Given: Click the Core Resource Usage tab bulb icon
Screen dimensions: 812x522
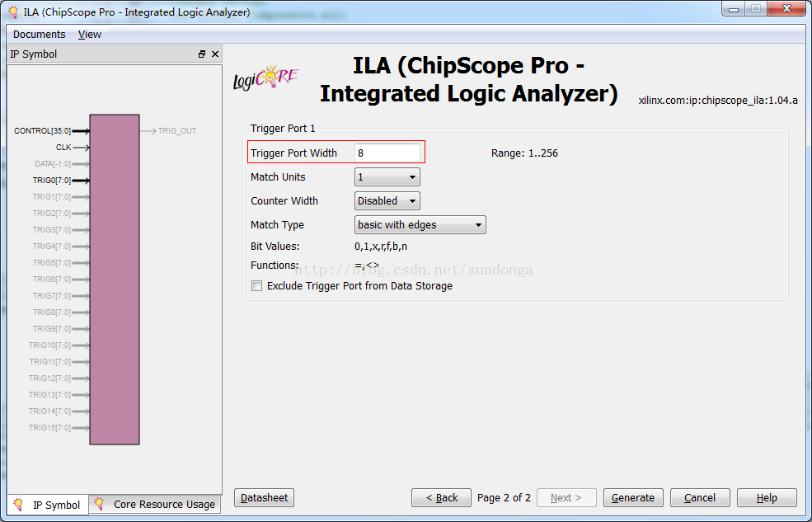Looking at the screenshot, I should (x=99, y=504).
